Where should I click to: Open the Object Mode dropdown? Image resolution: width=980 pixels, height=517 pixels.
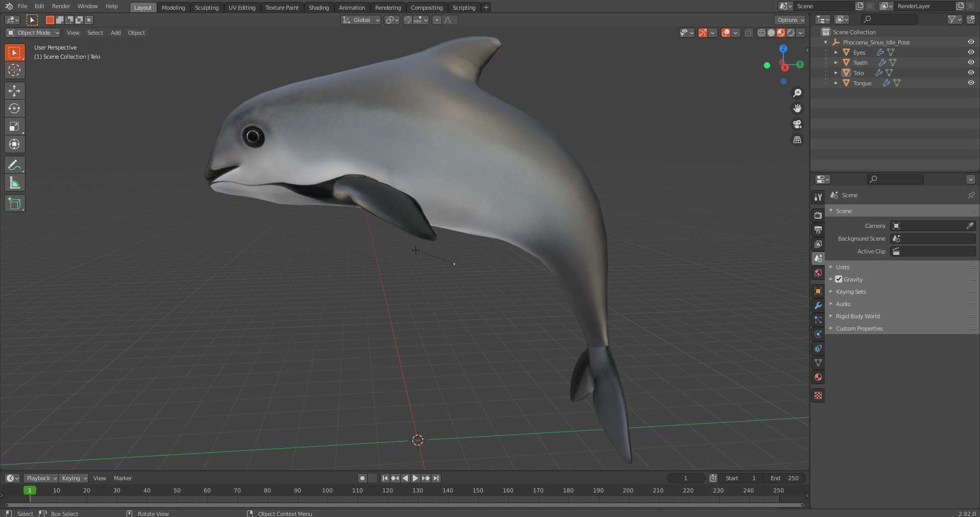coord(33,33)
